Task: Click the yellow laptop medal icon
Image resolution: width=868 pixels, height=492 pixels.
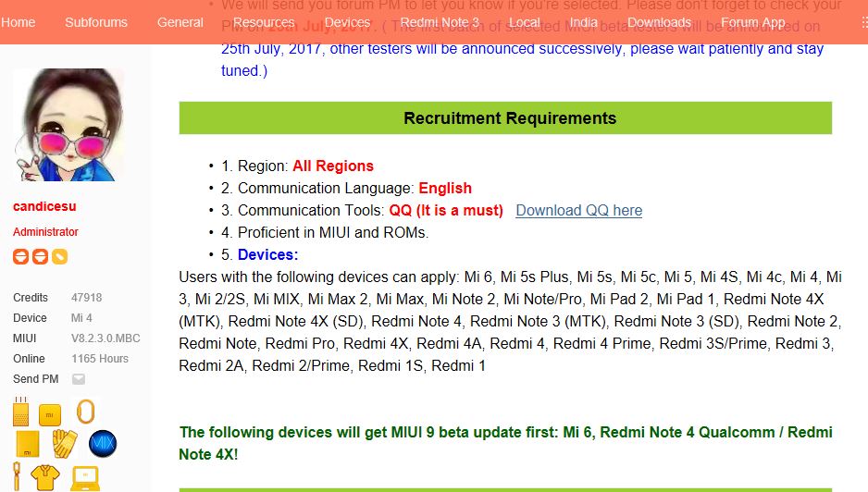Action: coord(85,478)
